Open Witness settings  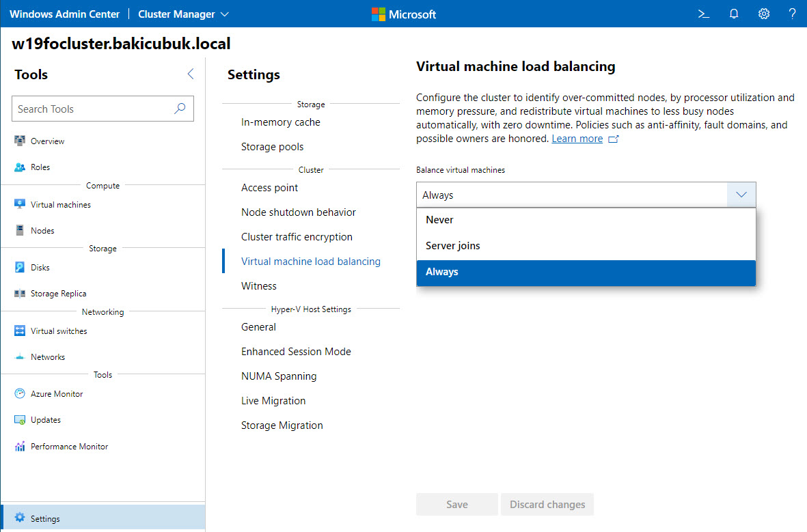point(259,286)
